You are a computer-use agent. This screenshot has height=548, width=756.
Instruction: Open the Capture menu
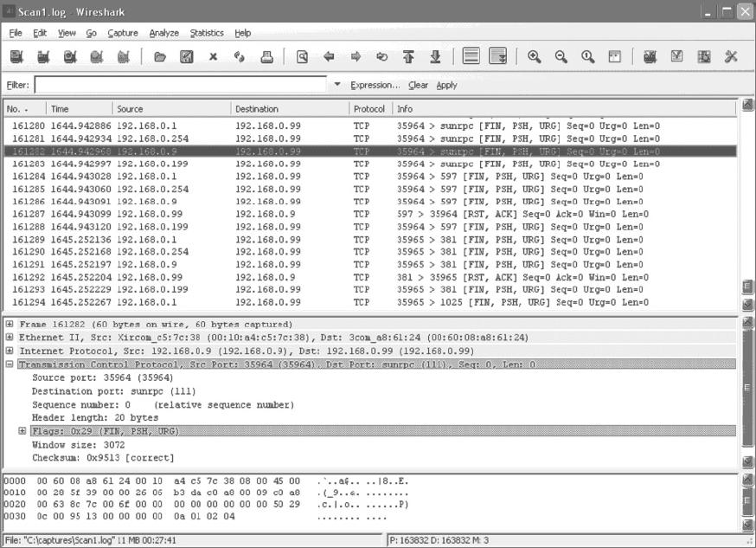click(x=123, y=33)
